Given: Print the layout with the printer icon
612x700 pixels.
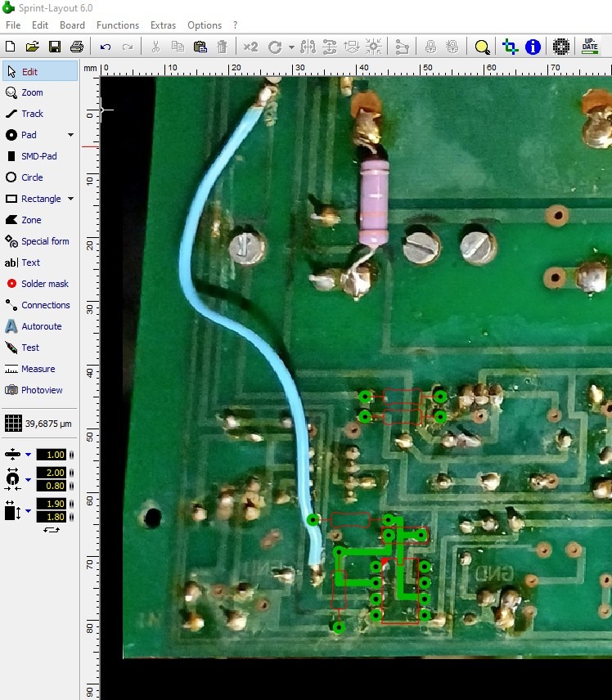Looking at the screenshot, I should (x=77, y=47).
